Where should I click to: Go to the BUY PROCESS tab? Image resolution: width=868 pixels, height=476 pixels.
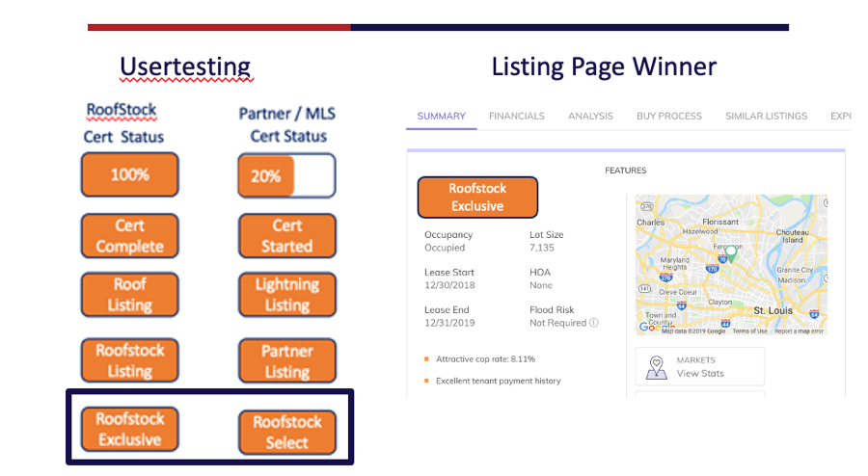point(668,116)
